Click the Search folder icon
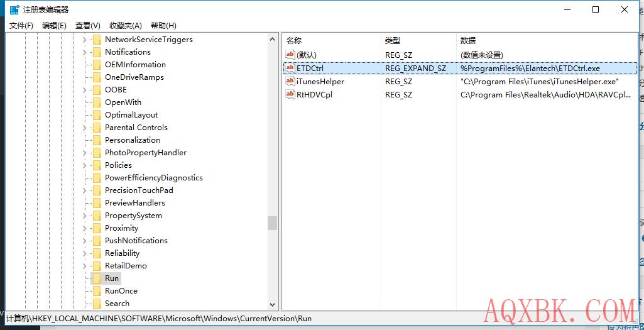This screenshot has width=644, height=330. [x=97, y=304]
